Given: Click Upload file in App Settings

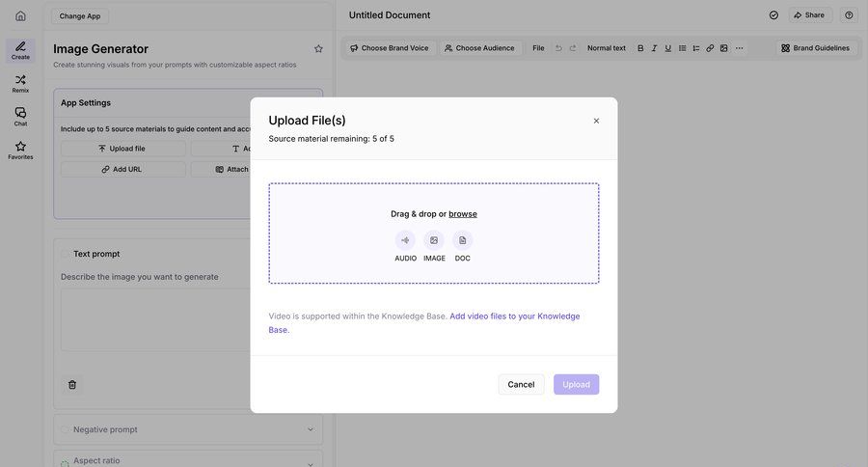Looking at the screenshot, I should 122,149.
